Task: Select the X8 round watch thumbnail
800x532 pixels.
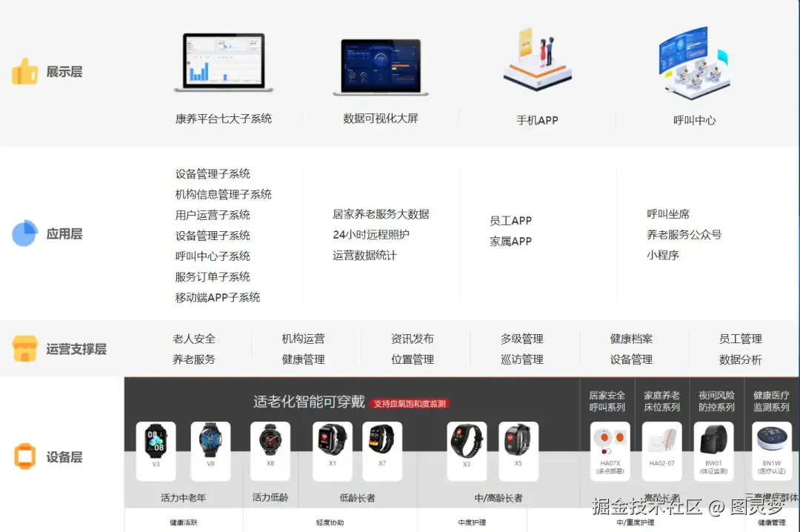Action: pos(270,447)
